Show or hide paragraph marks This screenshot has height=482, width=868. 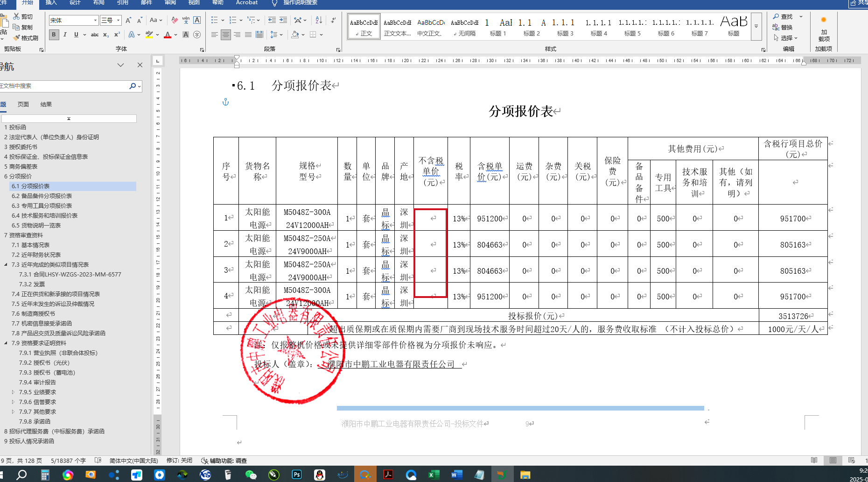pyautogui.click(x=333, y=20)
